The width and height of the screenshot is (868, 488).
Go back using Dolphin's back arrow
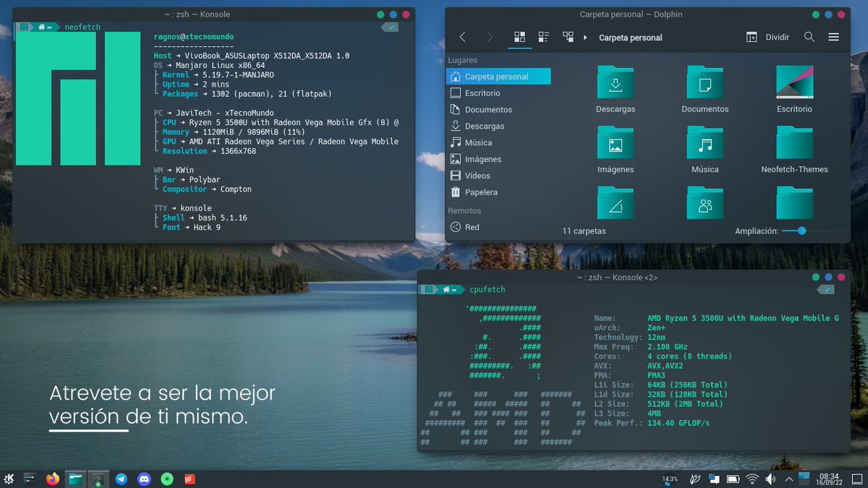point(463,35)
